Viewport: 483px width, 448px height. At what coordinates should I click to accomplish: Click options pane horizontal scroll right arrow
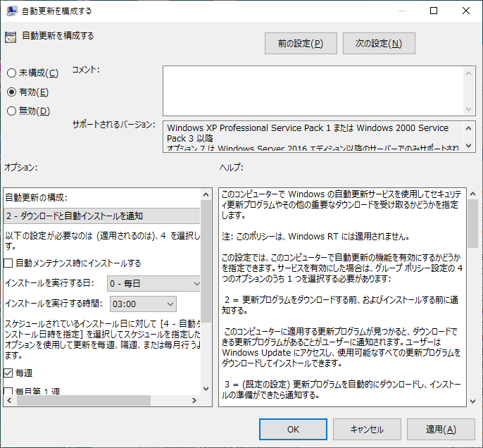coord(194,401)
